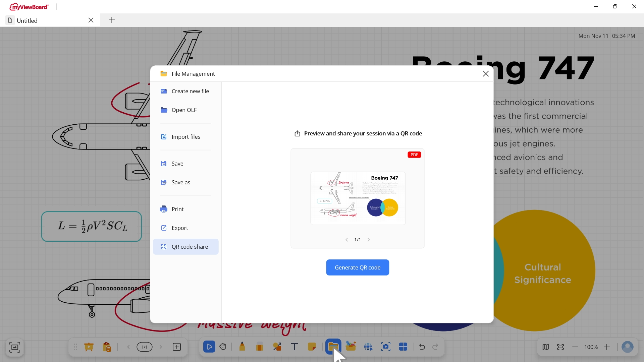Zoom out with the minus button
This screenshot has height=362, width=644.
point(575,347)
